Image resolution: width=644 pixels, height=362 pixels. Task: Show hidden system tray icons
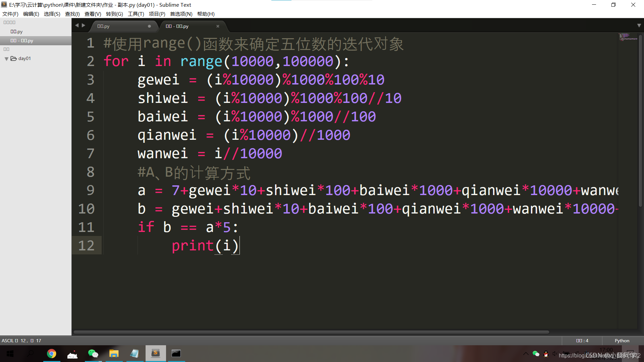pos(526,354)
